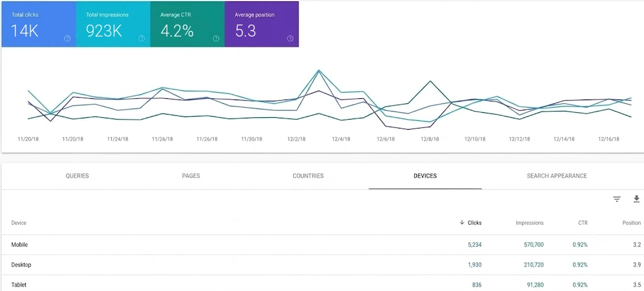Sort table by Clicks column header
Screen dimensions: 644x291
[470, 223]
